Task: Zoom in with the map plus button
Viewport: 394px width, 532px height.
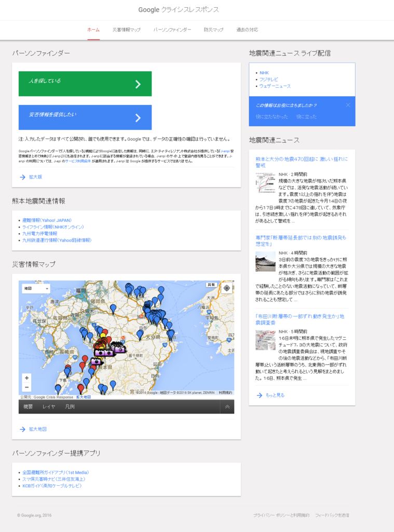Action: [x=27, y=378]
